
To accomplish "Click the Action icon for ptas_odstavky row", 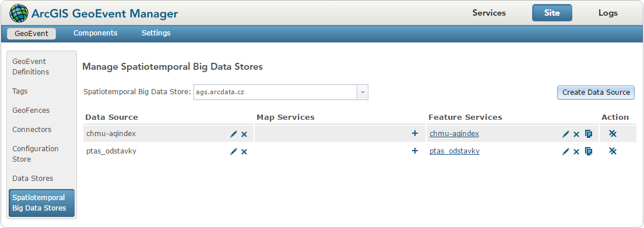I will (x=613, y=151).
